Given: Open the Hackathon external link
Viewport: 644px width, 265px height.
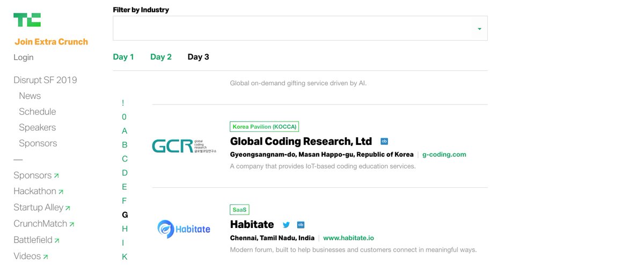Looking at the screenshot, I should click(x=39, y=191).
